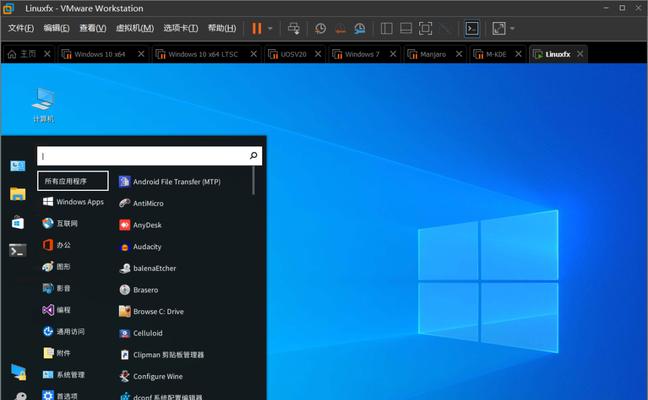Enter full screen mode from the toolbar

(425, 29)
